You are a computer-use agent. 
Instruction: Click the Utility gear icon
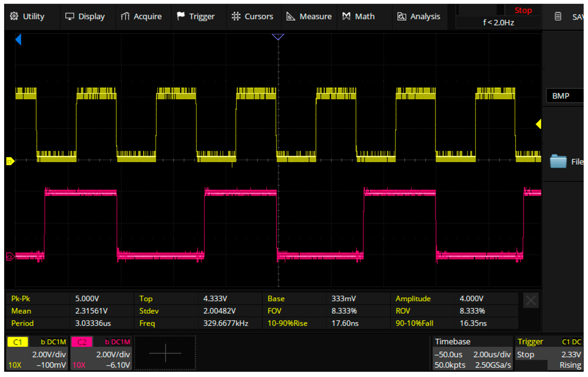[14, 16]
